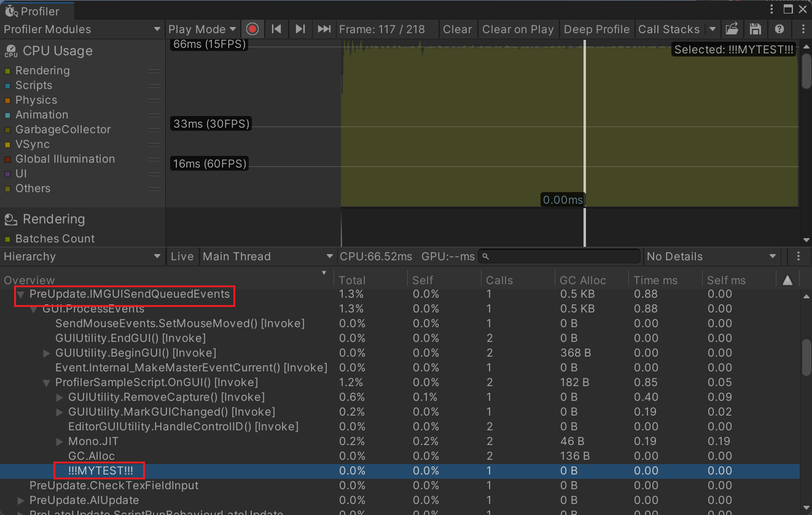
Task: Toggle the VSync category color box
Action: click(x=7, y=145)
